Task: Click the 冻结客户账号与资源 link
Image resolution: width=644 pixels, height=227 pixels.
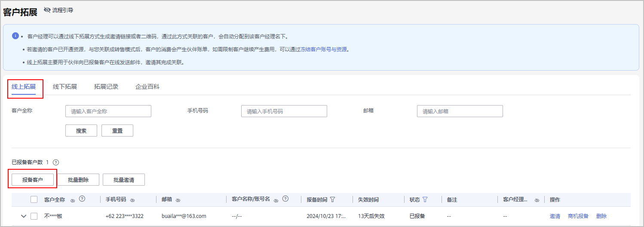Action: (x=323, y=49)
